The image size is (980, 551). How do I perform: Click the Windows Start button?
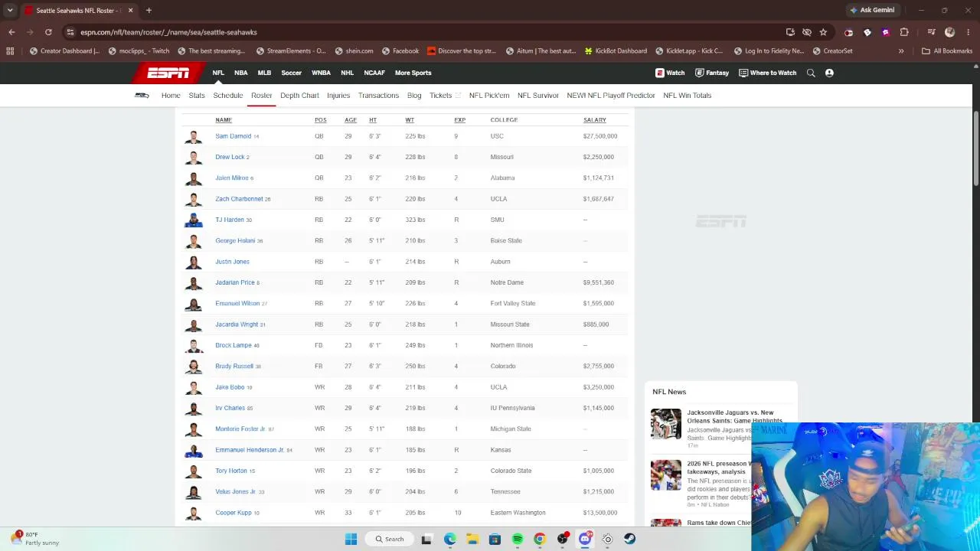pos(351,540)
